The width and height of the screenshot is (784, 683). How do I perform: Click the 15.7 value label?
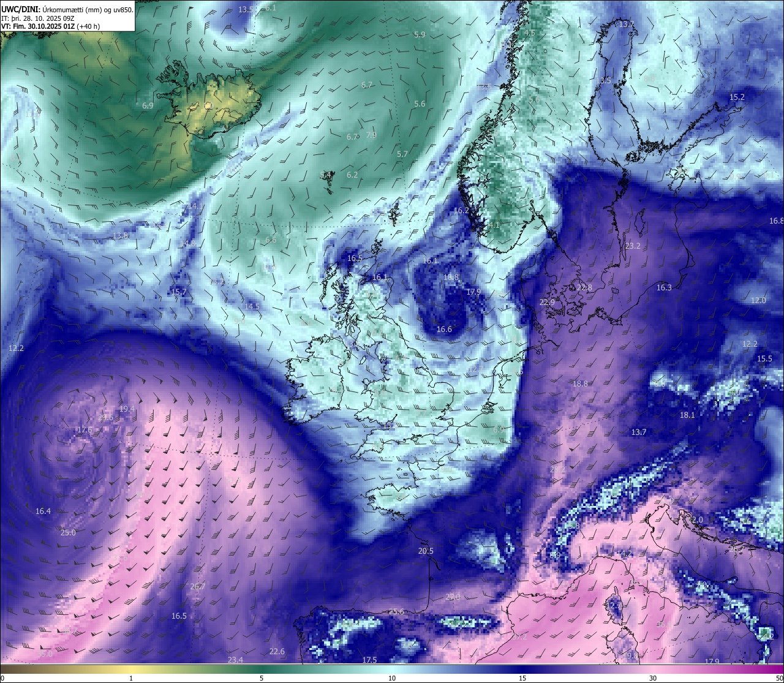(178, 292)
